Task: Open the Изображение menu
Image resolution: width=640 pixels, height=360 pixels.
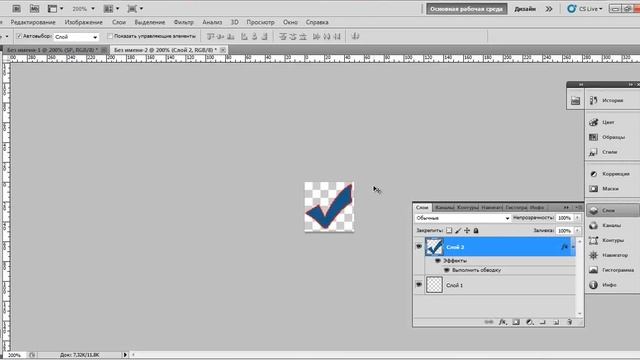Action: [x=84, y=22]
